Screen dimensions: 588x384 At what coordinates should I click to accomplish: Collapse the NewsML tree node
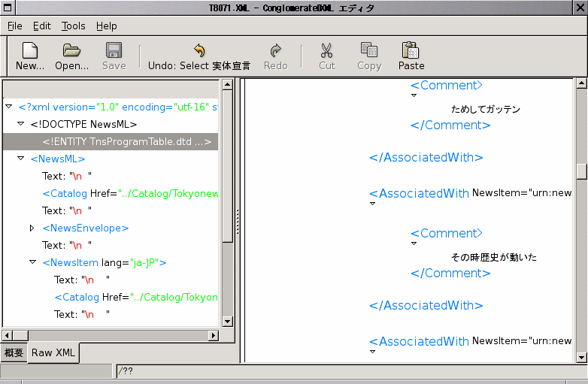(21, 159)
